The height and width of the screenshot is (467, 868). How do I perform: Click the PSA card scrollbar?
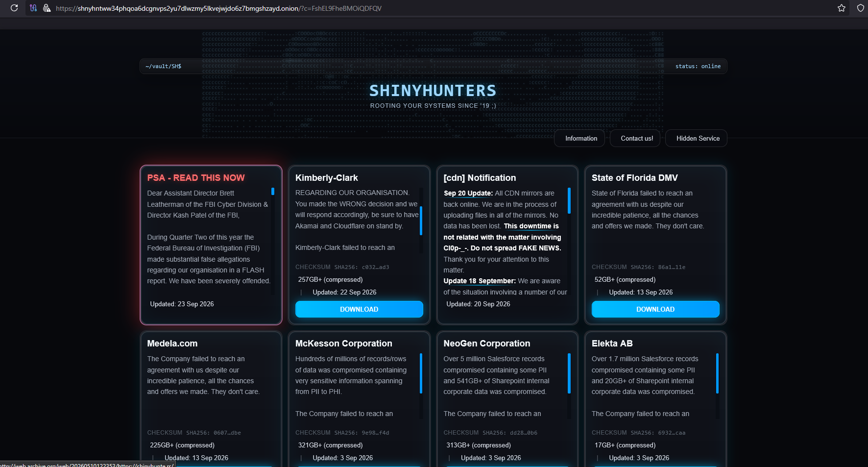[273, 192]
